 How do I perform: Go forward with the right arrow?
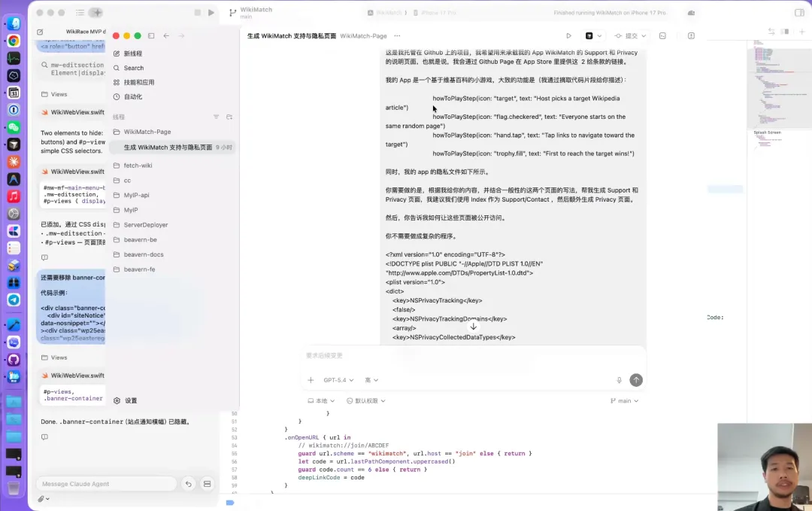click(x=181, y=36)
